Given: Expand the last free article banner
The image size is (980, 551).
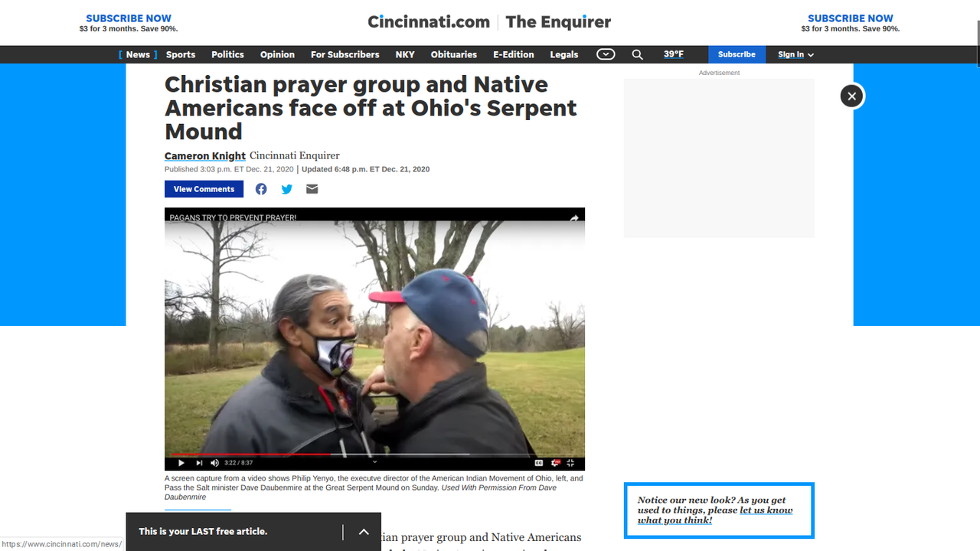Looking at the screenshot, I should coord(364,532).
